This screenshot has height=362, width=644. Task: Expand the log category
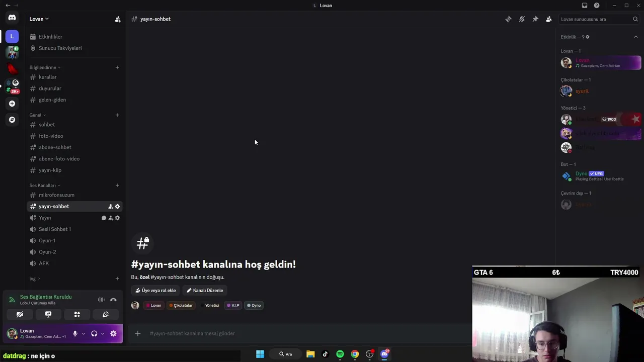pyautogui.click(x=34, y=279)
